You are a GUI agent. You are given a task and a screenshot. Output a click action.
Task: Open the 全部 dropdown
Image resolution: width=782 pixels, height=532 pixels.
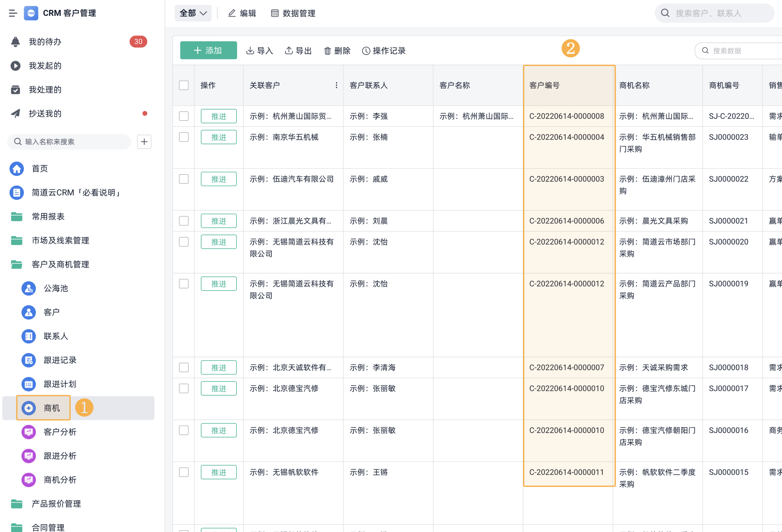tap(193, 13)
